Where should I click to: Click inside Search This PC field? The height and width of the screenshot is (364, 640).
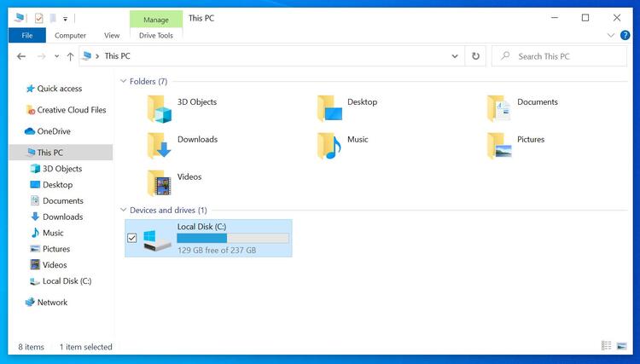(559, 56)
